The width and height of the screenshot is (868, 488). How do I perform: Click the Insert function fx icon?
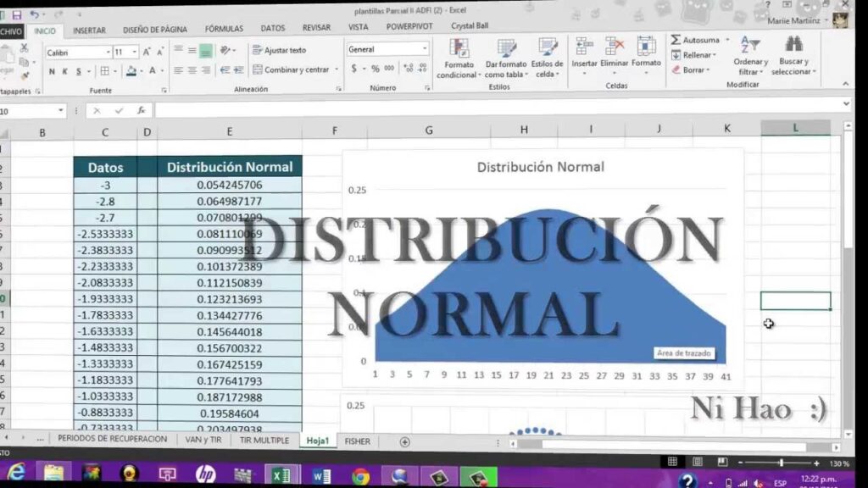point(141,110)
